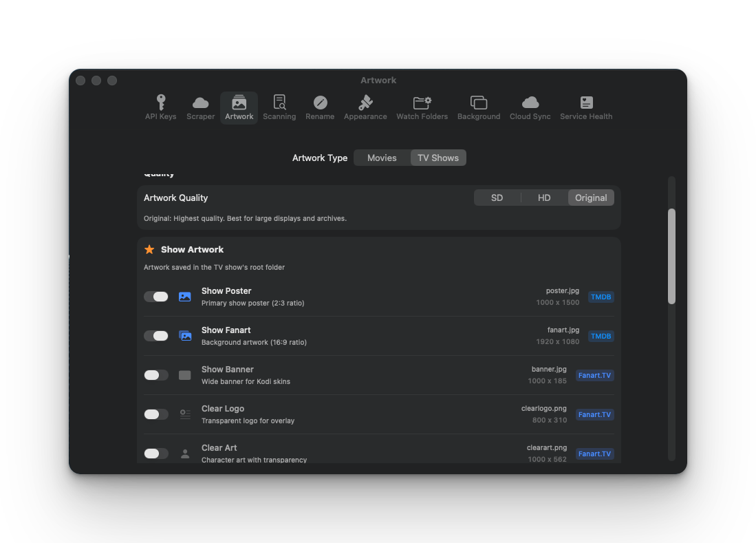
Task: Toggle the Clear Logo switch
Action: click(x=156, y=414)
